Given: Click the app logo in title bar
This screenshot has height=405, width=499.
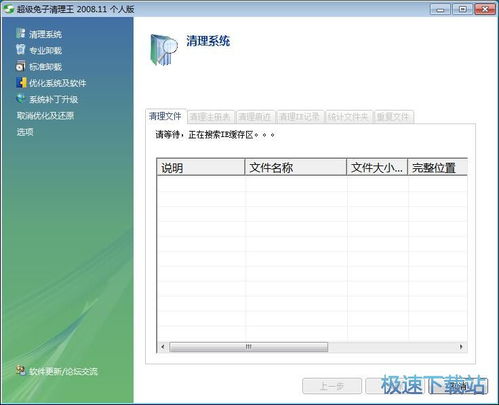Looking at the screenshot, I should 8,8.
